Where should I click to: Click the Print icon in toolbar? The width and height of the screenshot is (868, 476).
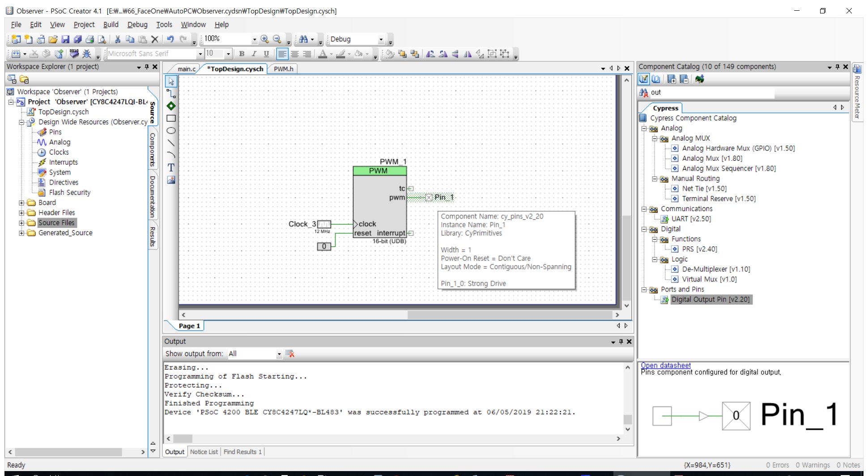pos(89,39)
